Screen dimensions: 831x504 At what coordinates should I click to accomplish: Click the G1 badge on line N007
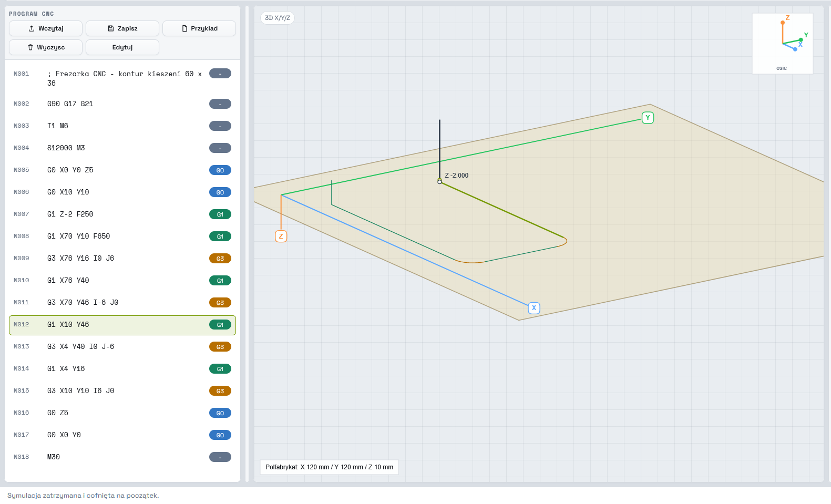[x=220, y=214]
